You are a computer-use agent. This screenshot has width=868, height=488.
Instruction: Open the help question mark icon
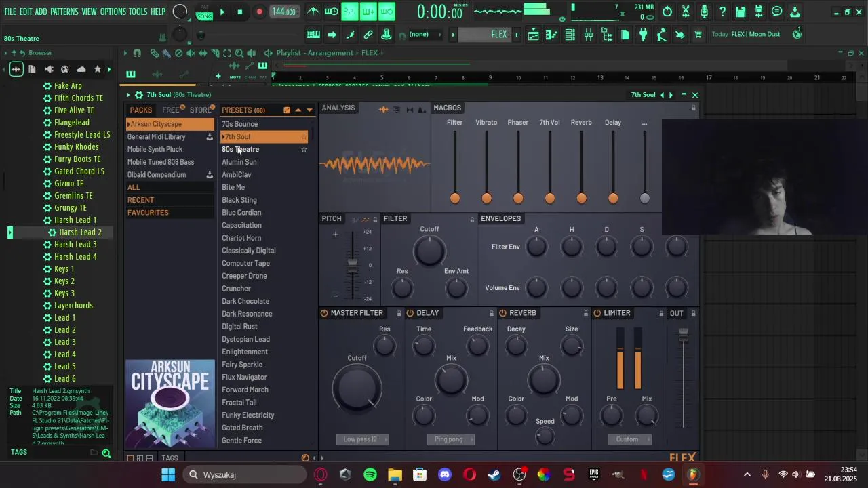[x=722, y=12]
